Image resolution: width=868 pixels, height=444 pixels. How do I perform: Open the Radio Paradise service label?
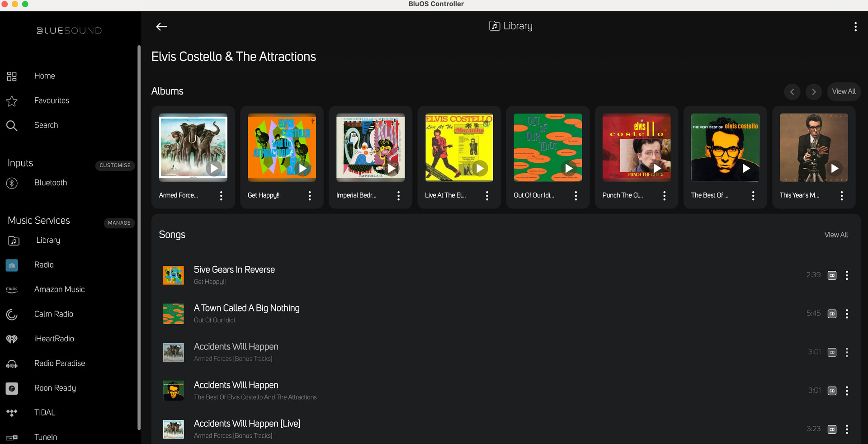point(60,364)
